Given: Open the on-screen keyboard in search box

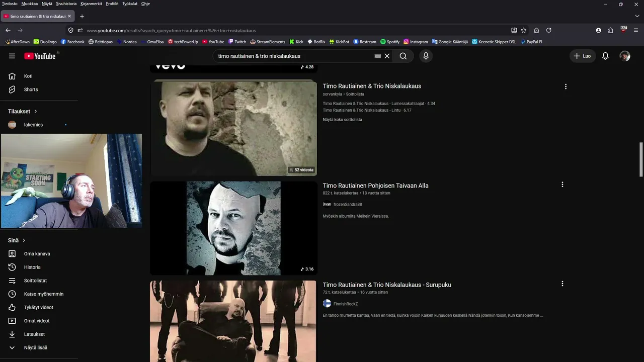Looking at the screenshot, I should click(x=378, y=56).
